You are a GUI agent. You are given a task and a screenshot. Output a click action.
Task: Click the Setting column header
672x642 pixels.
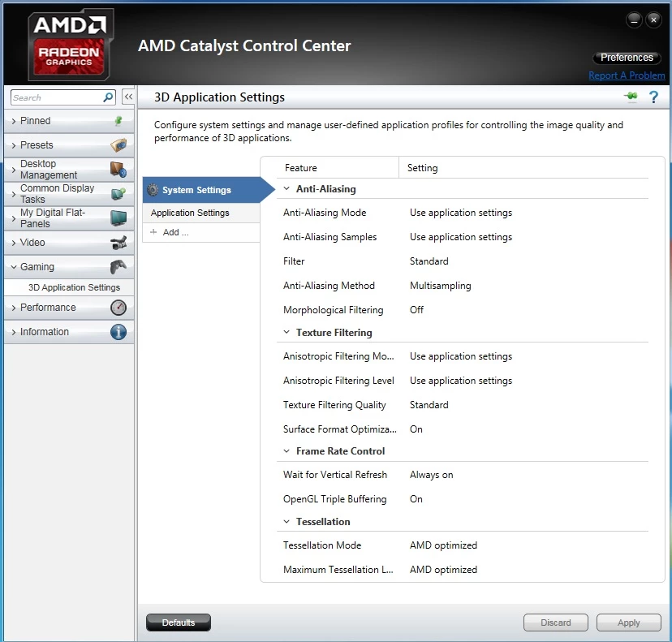click(x=422, y=168)
